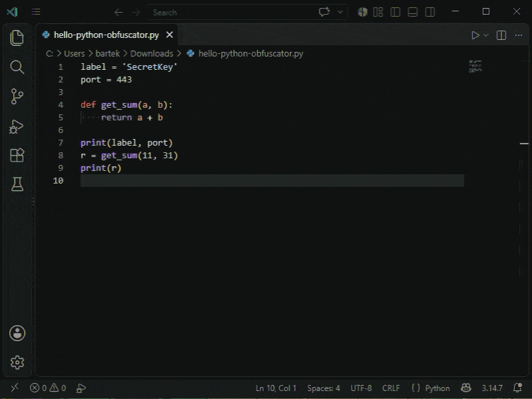Screen dimensions: 532x399
Task: Open the Manage gear menu
Action: pyautogui.click(x=17, y=362)
